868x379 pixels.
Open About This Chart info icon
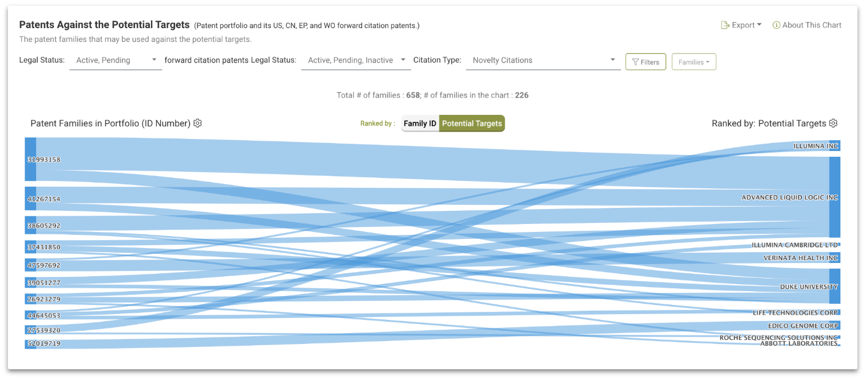coord(776,25)
